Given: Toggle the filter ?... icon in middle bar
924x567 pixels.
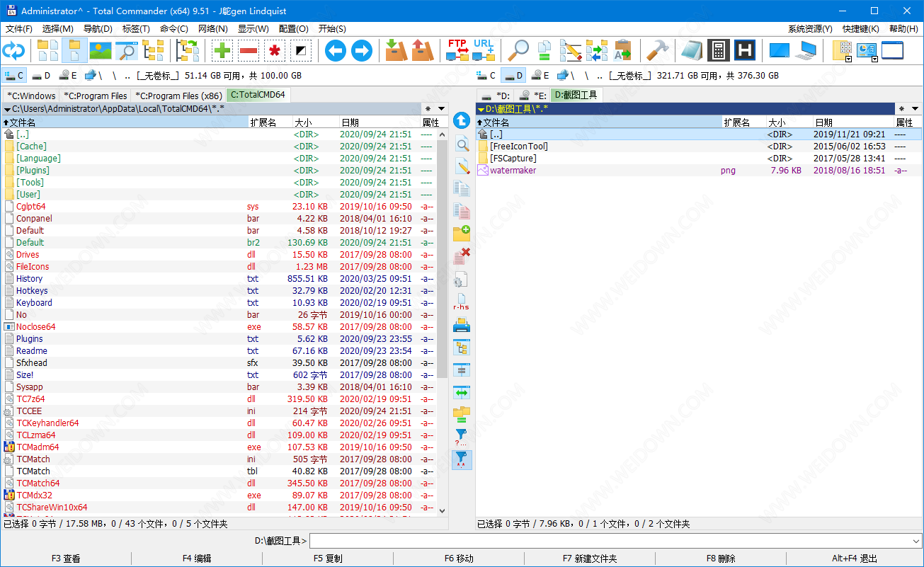Looking at the screenshot, I should click(x=462, y=437).
